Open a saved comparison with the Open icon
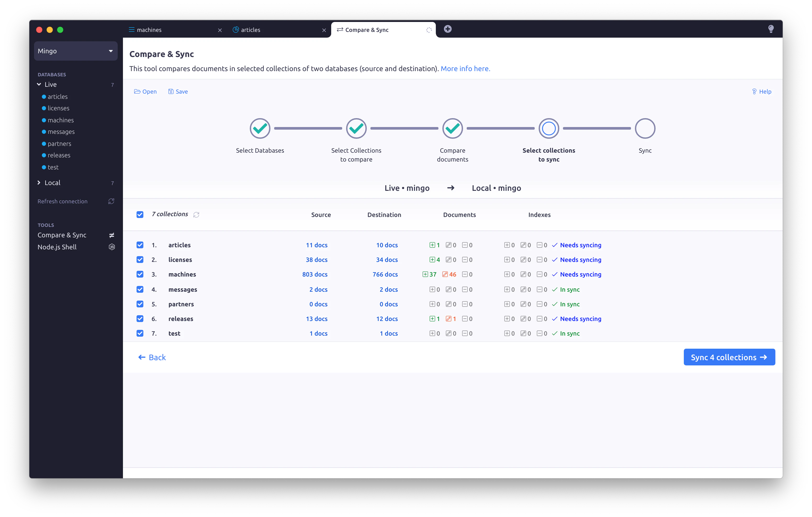 click(x=145, y=91)
